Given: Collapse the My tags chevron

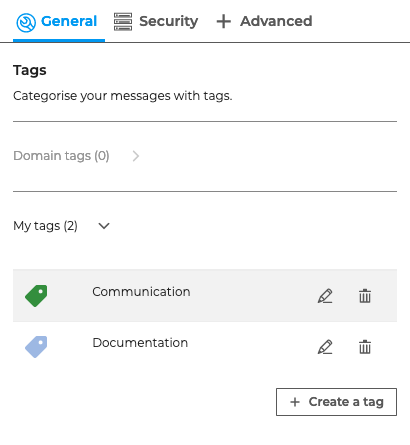Looking at the screenshot, I should 104,226.
